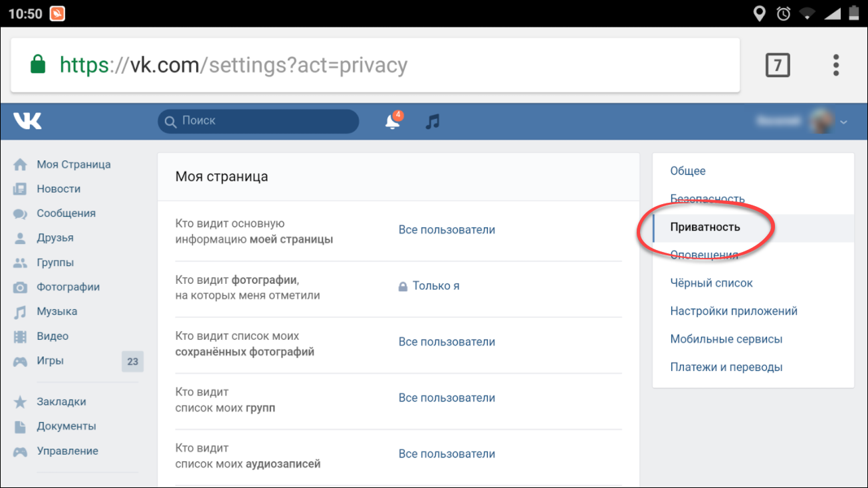Click the VK logo icon
This screenshot has height=488, width=868.
tap(27, 121)
